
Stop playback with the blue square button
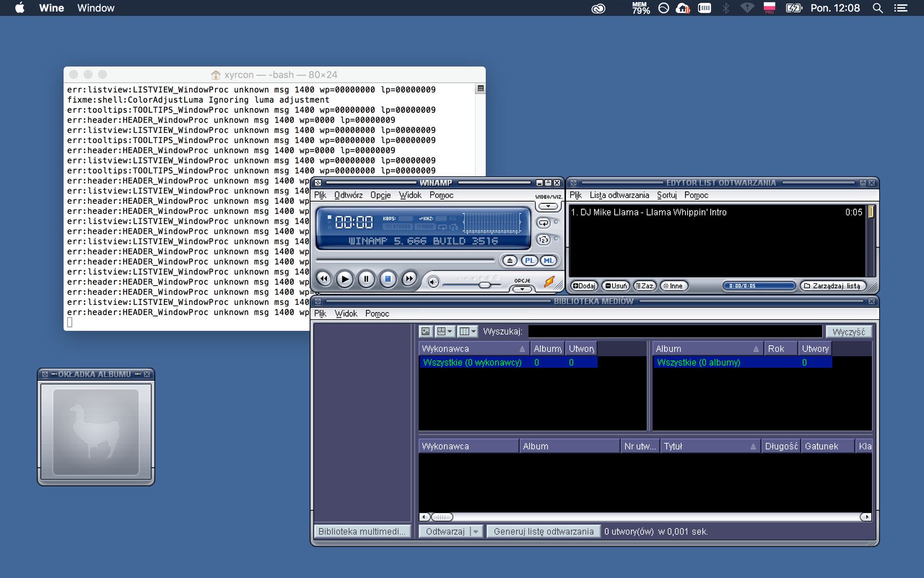[x=387, y=279]
